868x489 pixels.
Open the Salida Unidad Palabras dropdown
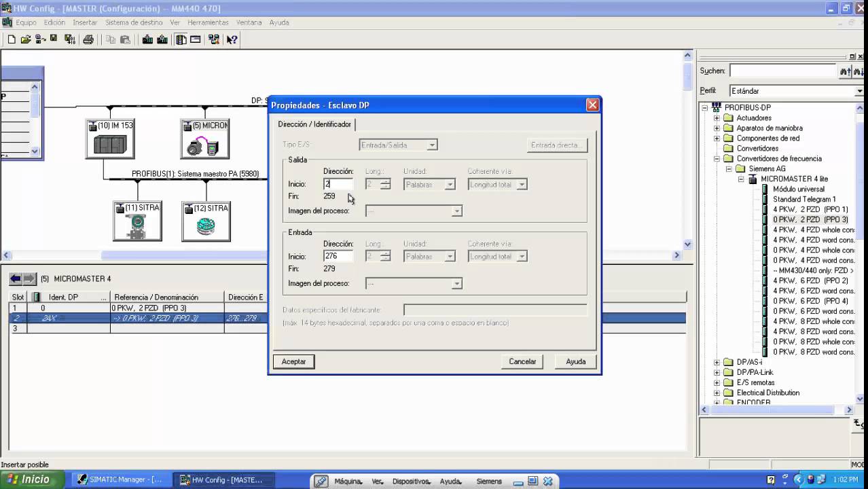[450, 185]
